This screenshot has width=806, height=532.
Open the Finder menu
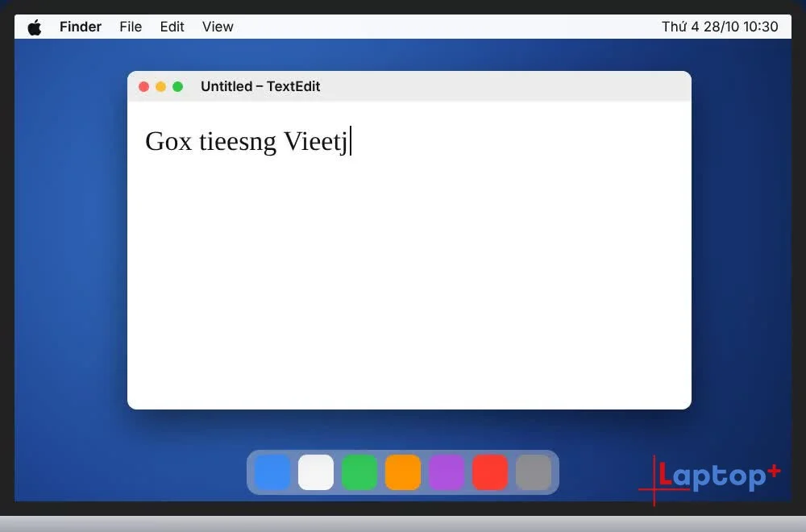pos(80,27)
